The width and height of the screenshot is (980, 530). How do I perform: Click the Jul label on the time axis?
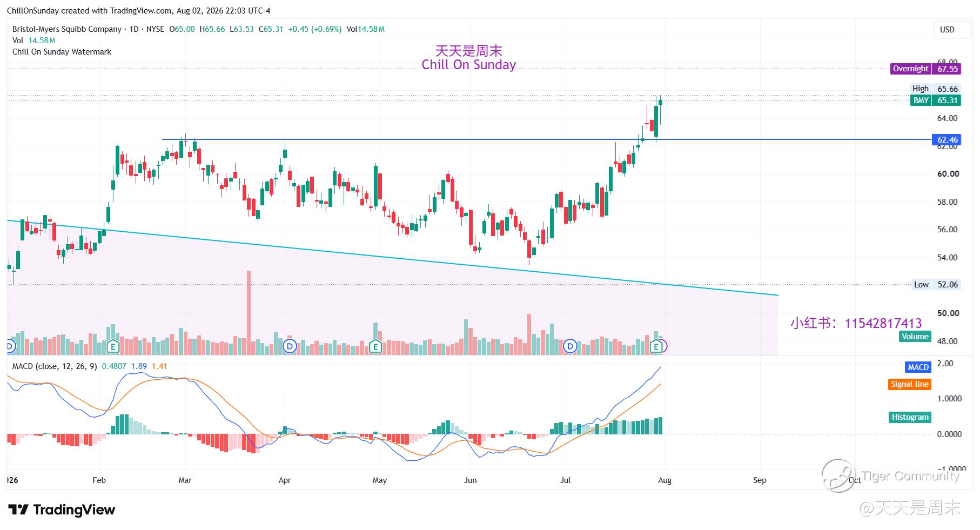click(566, 480)
